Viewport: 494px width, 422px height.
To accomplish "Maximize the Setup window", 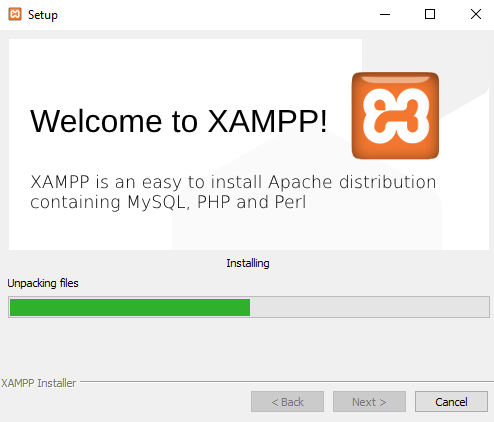I will coord(430,14).
